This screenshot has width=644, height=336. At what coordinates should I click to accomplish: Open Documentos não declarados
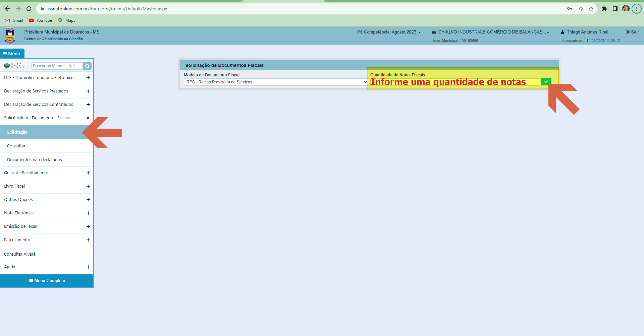[47, 160]
